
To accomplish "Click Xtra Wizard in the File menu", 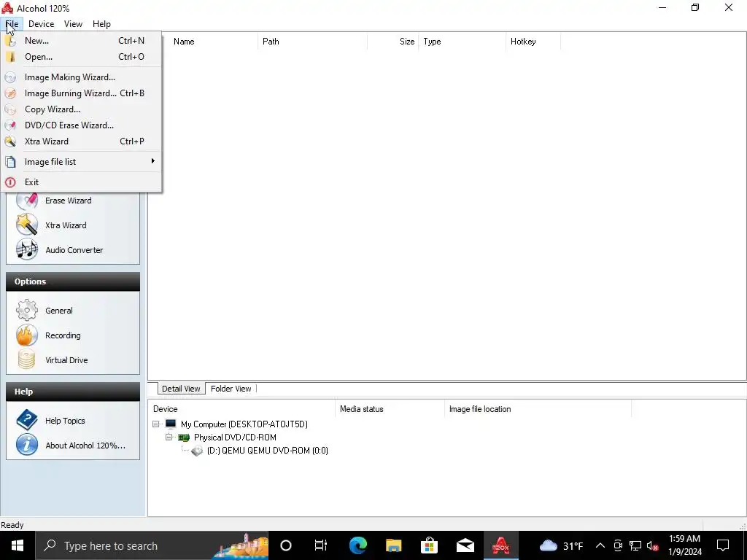I will tap(82, 141).
